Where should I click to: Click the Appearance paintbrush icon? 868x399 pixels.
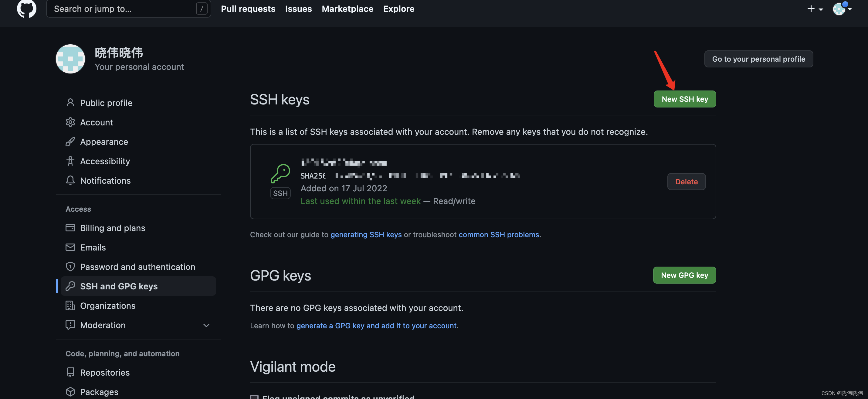pos(70,142)
